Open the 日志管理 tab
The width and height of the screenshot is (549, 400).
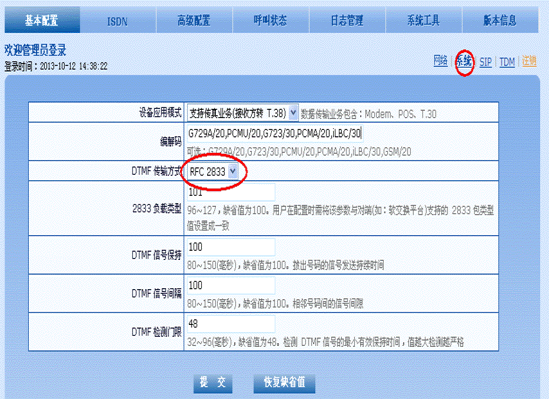347,20
